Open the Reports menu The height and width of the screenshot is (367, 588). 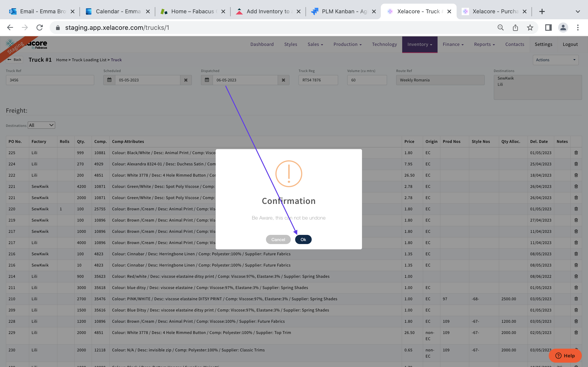[x=484, y=44]
